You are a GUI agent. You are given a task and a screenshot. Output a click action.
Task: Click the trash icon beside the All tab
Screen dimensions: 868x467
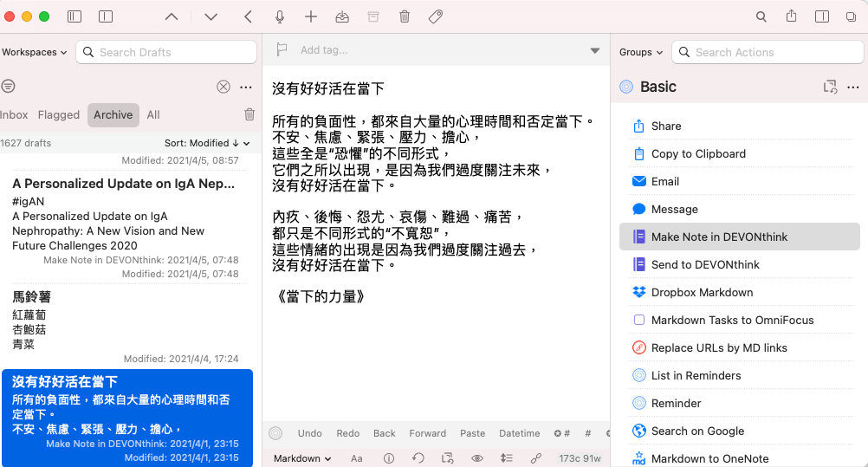tap(249, 114)
